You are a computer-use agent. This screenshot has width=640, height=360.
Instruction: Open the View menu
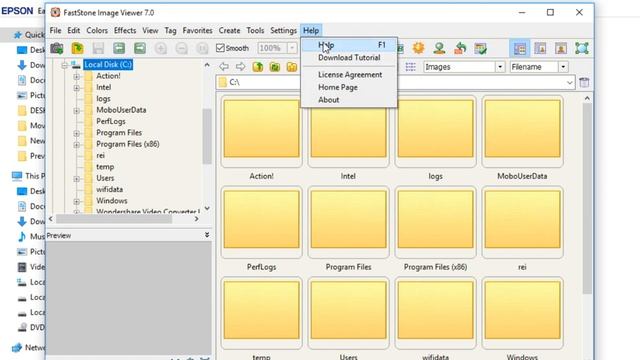point(150,31)
